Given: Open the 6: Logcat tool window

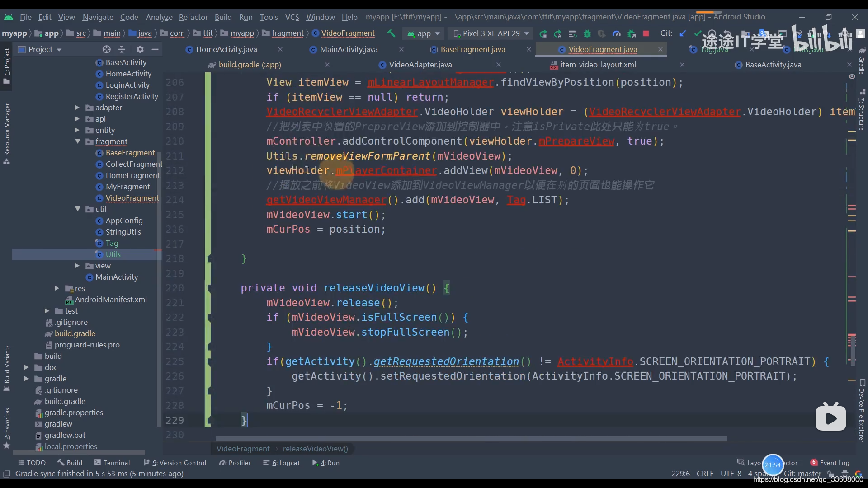Looking at the screenshot, I should [x=282, y=463].
